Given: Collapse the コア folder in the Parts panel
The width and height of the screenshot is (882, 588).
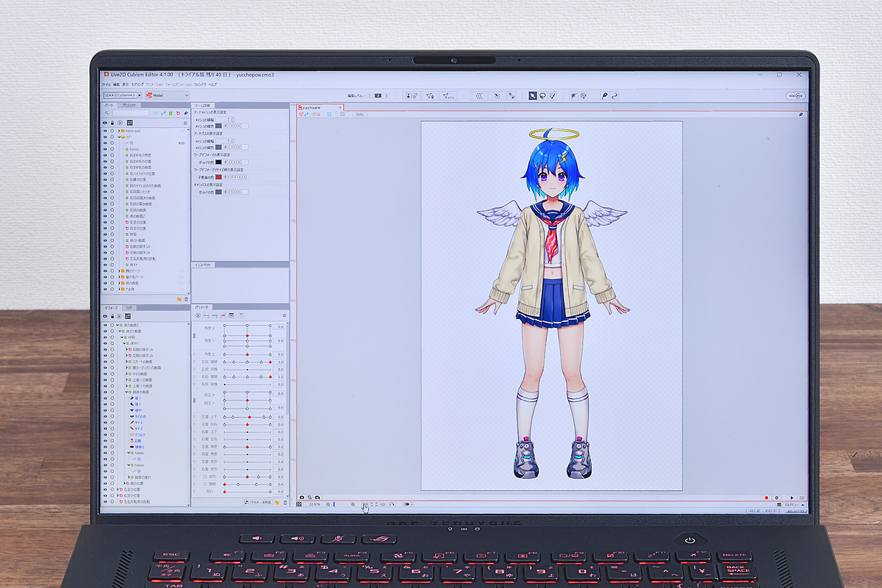Looking at the screenshot, I should point(119,137).
